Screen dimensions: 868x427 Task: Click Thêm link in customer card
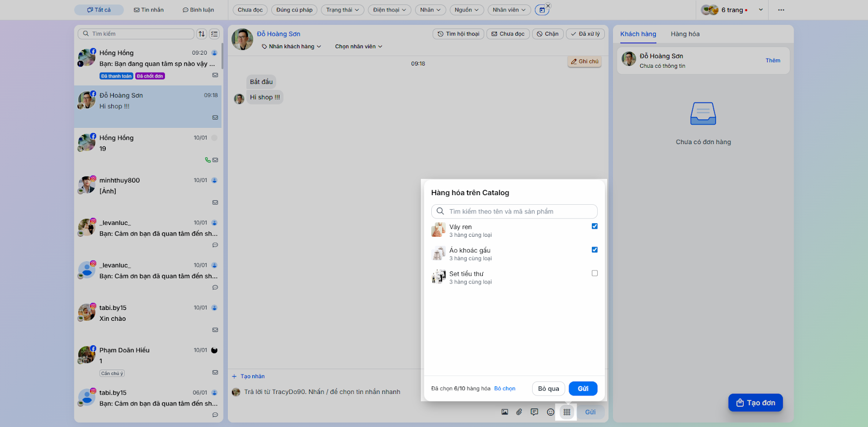pyautogui.click(x=773, y=60)
